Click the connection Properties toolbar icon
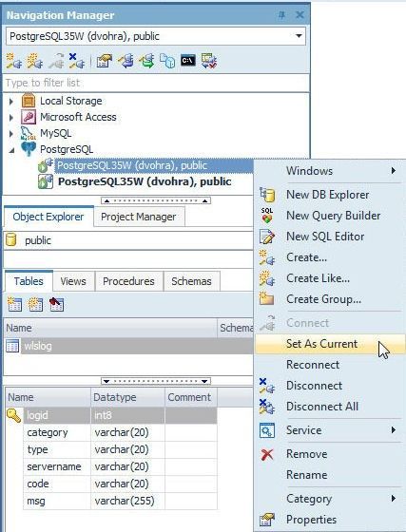This screenshot has height=532, width=406. point(104,62)
